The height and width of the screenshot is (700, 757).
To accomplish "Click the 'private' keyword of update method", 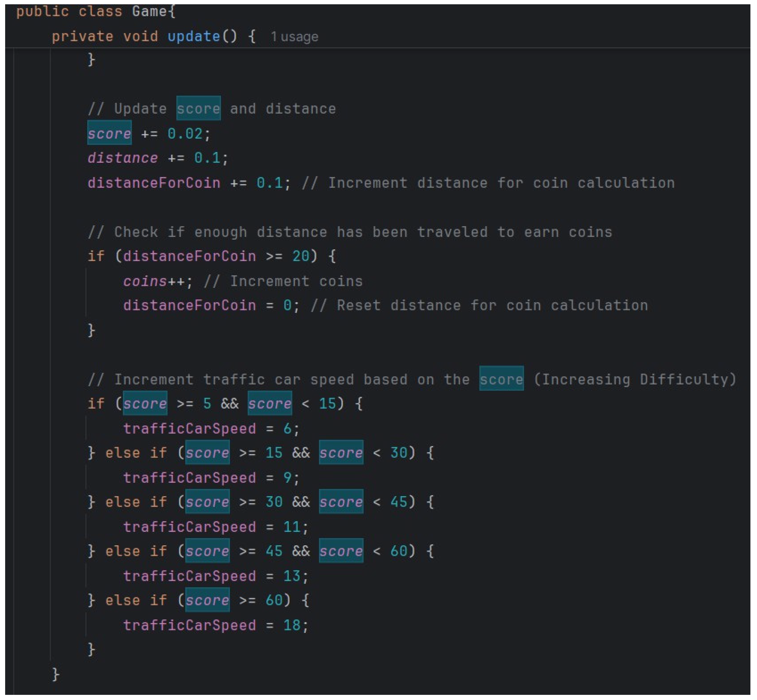I will click(x=83, y=36).
